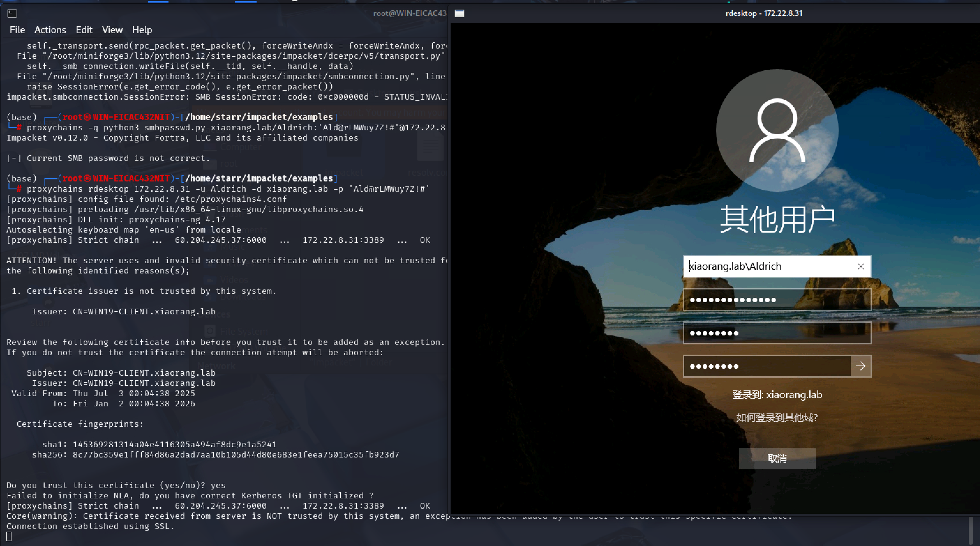Viewport: 980px width, 546px height.
Task: Click the terminal window icon in title bar
Action: point(12,14)
